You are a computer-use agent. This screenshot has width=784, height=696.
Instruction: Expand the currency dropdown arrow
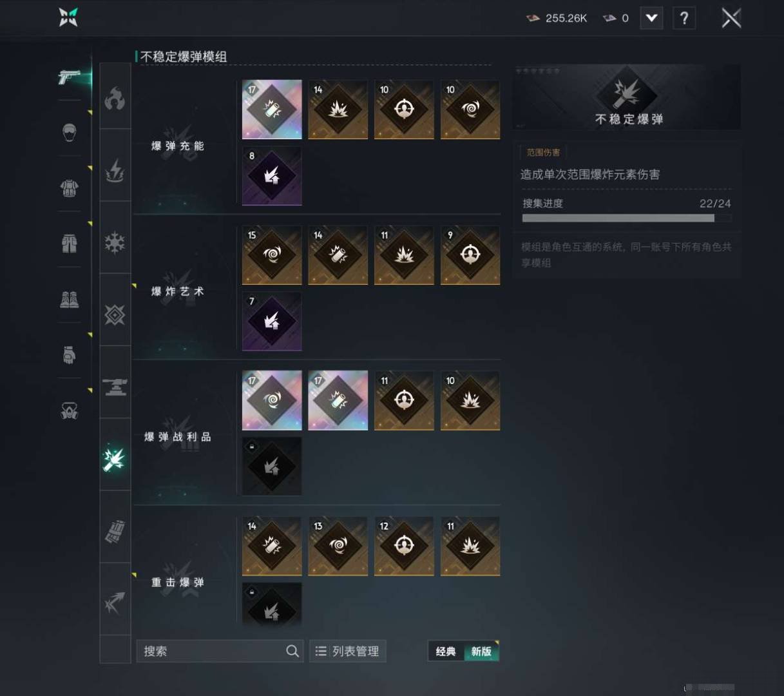tap(651, 18)
